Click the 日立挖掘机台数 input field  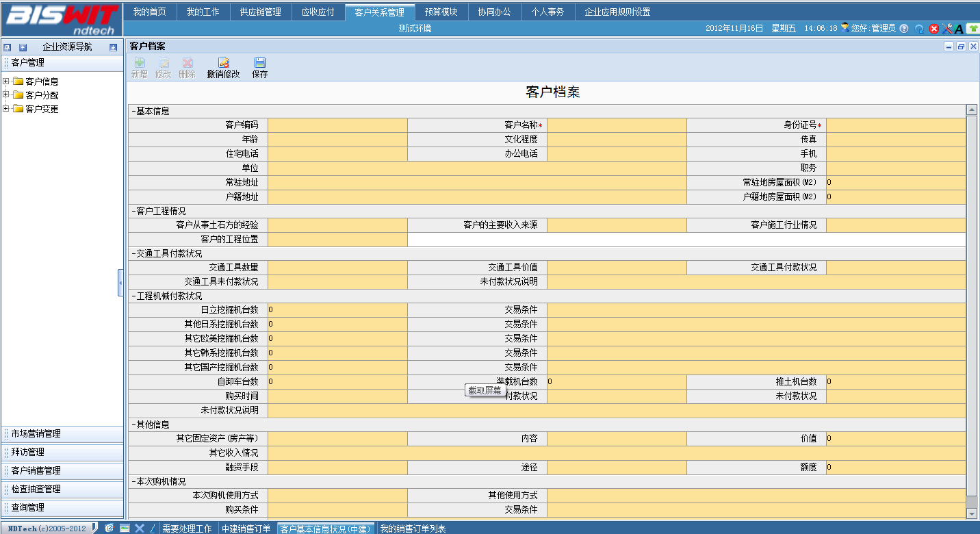tap(337, 309)
